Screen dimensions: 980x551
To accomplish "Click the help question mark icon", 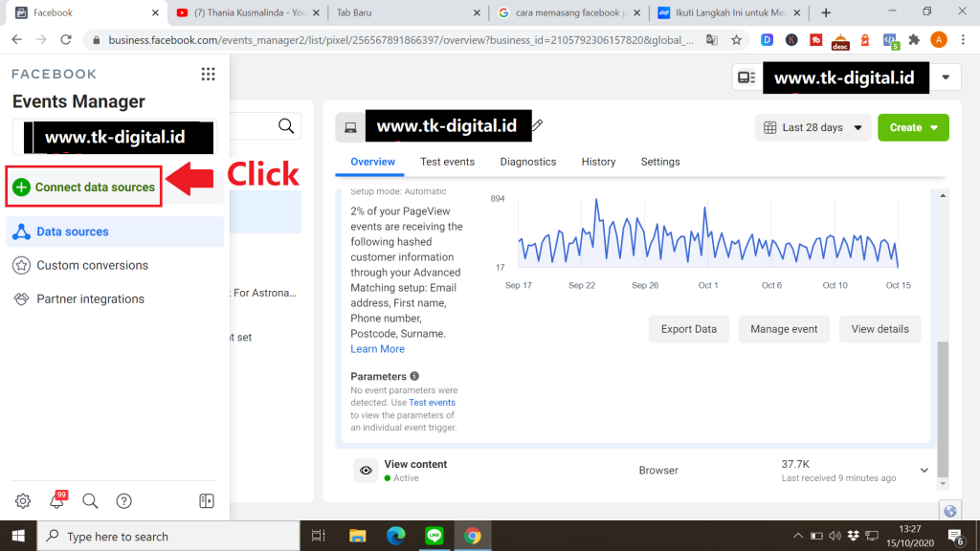I will point(123,500).
